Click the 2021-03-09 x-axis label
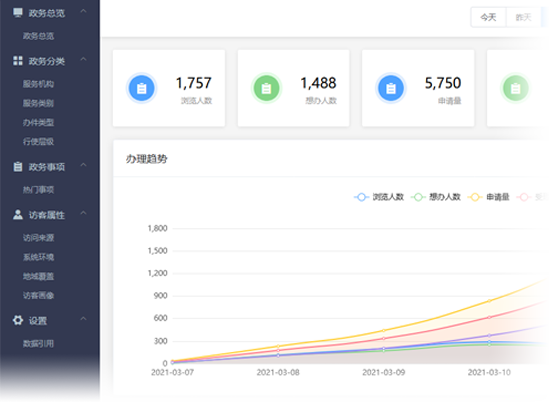The height and width of the screenshot is (402, 550). click(x=384, y=372)
